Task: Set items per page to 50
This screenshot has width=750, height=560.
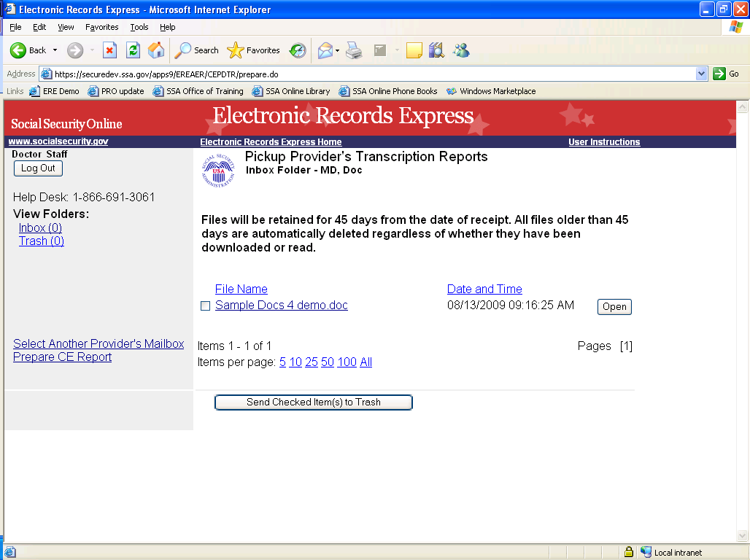Action: [327, 362]
